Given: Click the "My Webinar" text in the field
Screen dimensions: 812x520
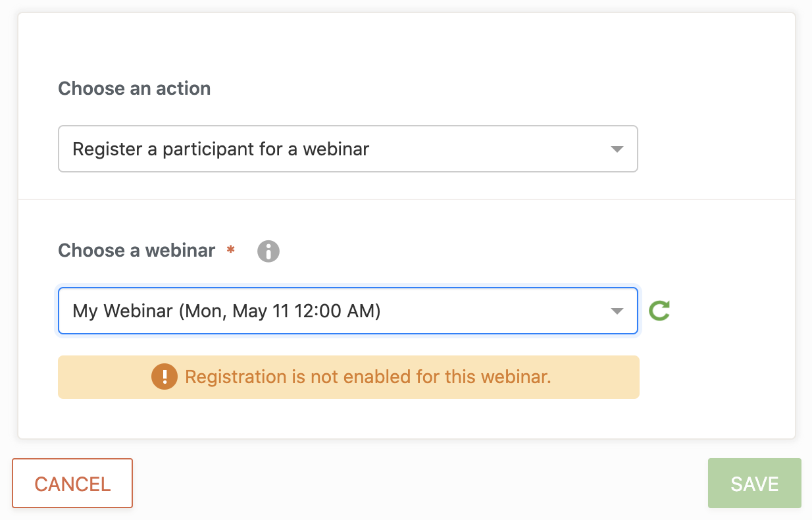Looking at the screenshot, I should [x=122, y=311].
